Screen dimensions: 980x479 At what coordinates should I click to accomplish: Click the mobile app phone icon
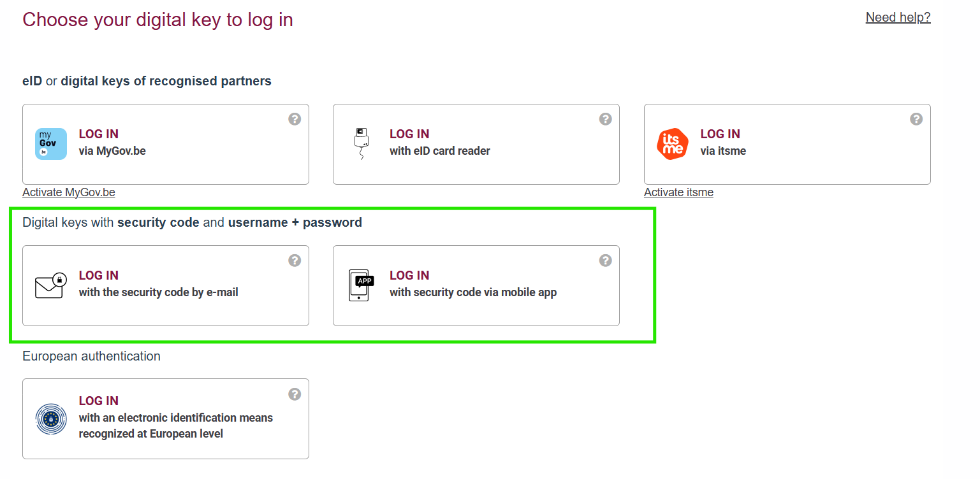362,285
